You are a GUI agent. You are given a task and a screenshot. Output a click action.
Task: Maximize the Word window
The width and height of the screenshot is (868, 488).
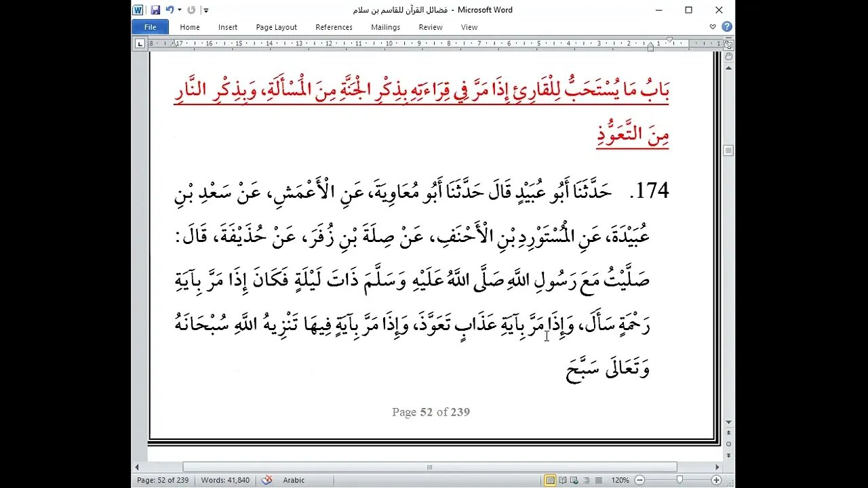688,10
